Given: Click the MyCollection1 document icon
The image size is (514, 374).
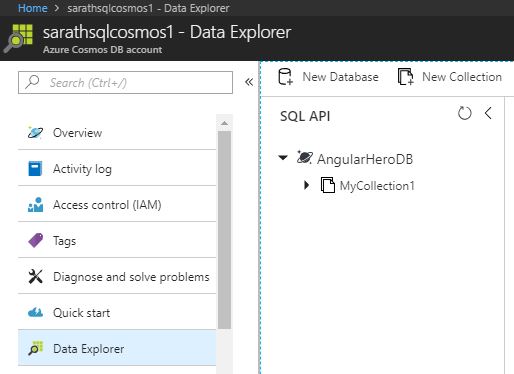Looking at the screenshot, I should [328, 185].
